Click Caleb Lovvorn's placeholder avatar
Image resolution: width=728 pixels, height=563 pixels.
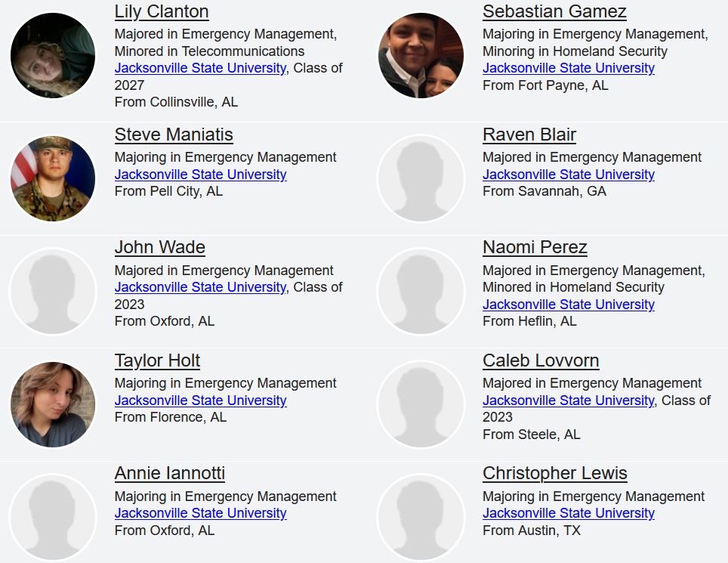point(421,404)
